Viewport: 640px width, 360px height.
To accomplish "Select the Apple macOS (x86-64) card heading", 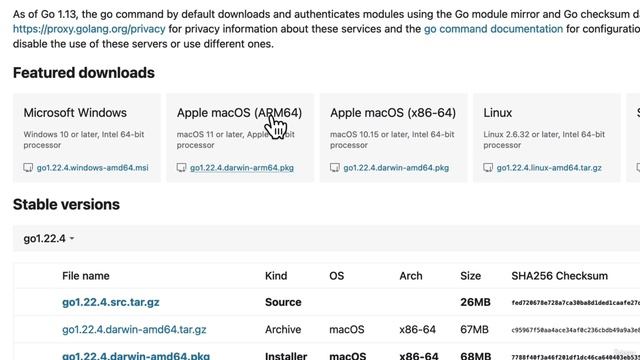I will 393,113.
